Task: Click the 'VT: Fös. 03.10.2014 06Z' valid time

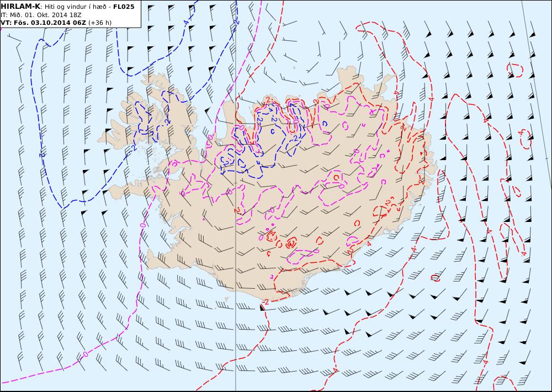Action: point(43,23)
